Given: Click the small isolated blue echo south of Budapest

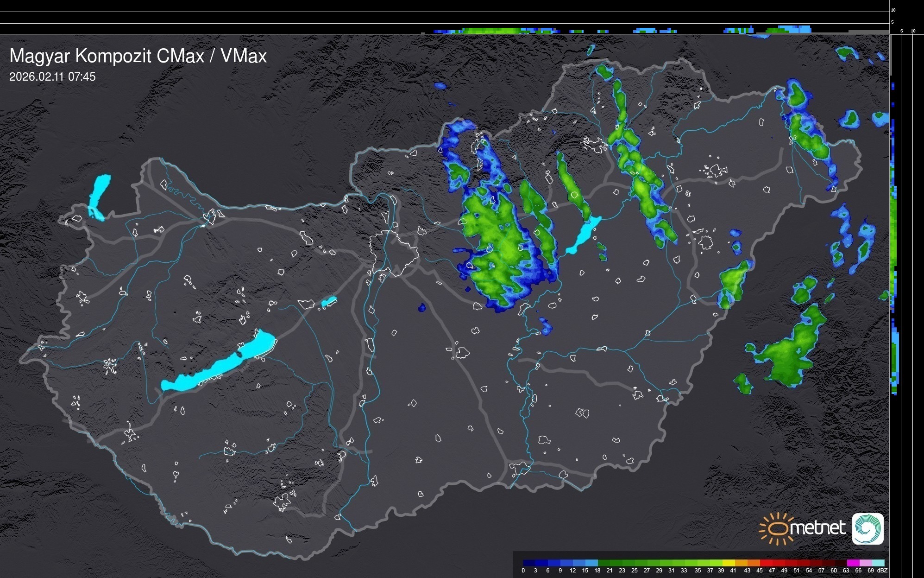Looking at the screenshot, I should (x=421, y=307).
